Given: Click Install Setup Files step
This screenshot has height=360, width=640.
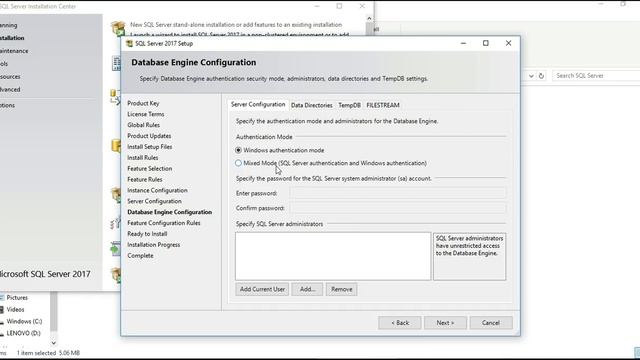Looking at the screenshot, I should point(149,147).
